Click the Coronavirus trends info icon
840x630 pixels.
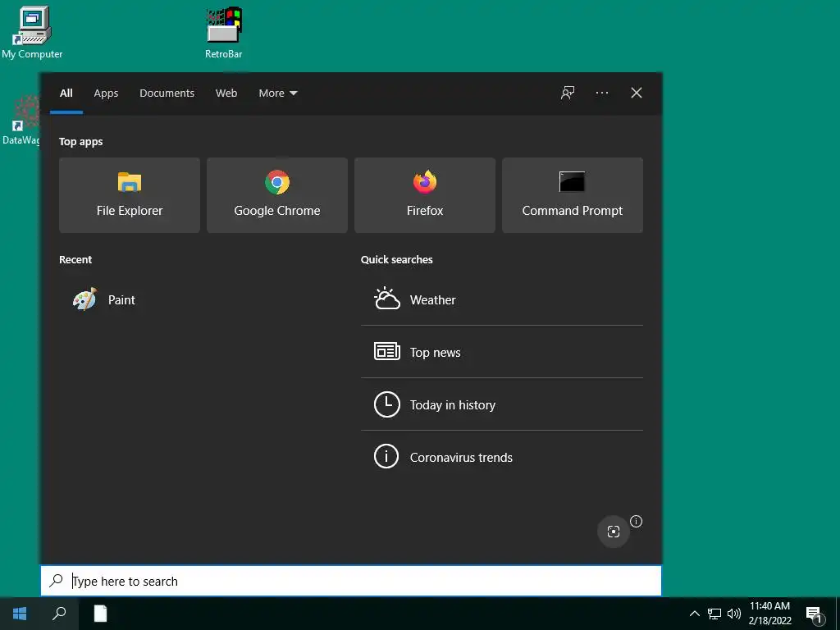[x=386, y=456]
